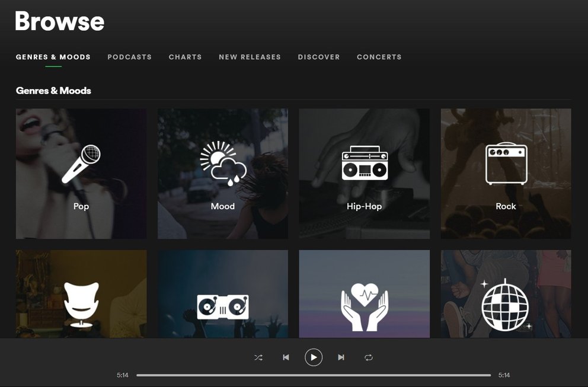
Task: Go to the Concerts tab
Action: coord(379,57)
